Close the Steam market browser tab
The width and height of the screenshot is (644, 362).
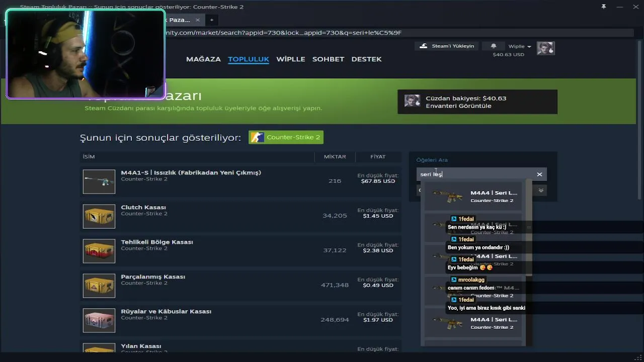click(x=198, y=20)
